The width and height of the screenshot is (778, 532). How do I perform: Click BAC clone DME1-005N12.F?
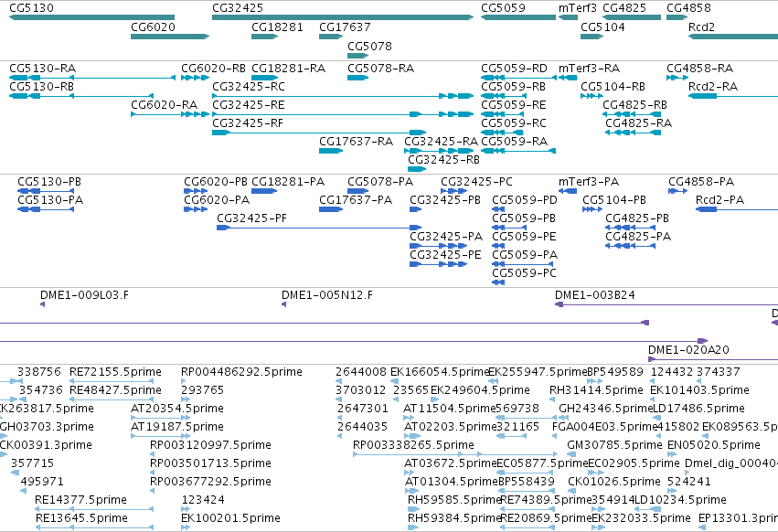[283, 304]
